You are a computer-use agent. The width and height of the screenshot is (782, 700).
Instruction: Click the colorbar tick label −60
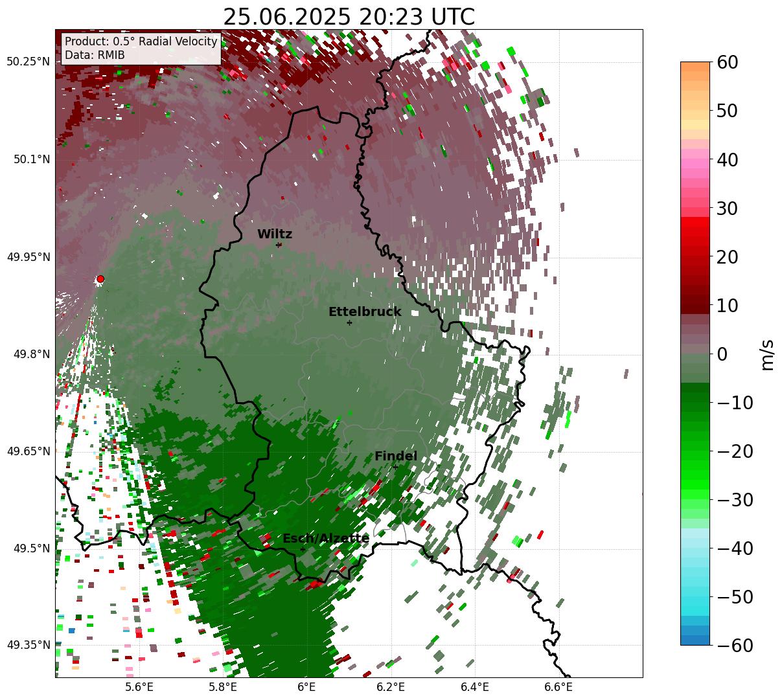[x=735, y=646]
